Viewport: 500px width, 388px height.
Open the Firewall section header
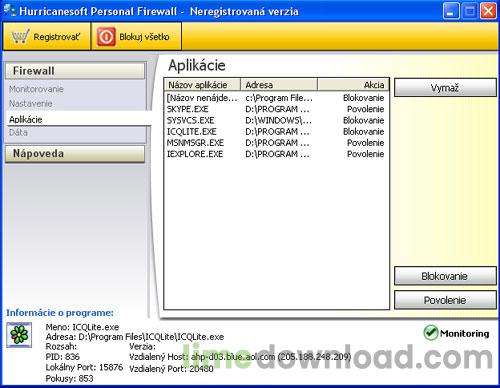[x=75, y=71]
